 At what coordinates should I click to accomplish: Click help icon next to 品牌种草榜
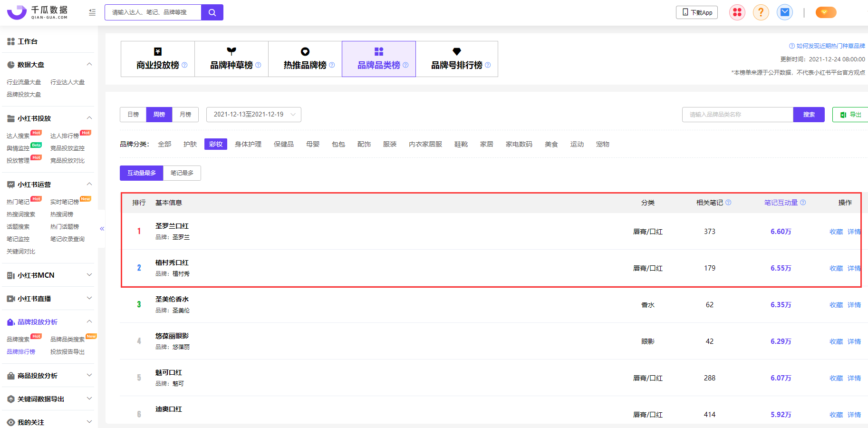pos(258,65)
